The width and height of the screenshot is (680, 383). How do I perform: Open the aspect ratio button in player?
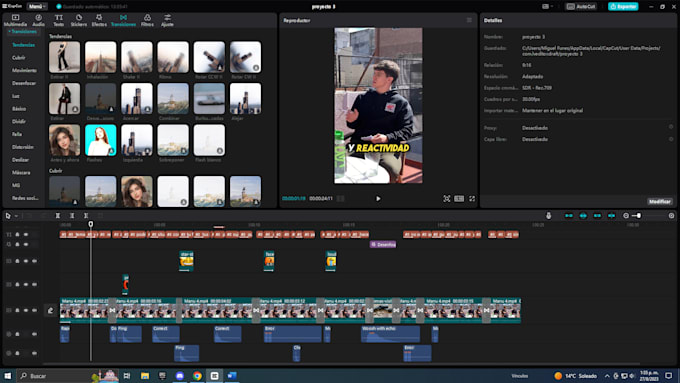pos(459,199)
